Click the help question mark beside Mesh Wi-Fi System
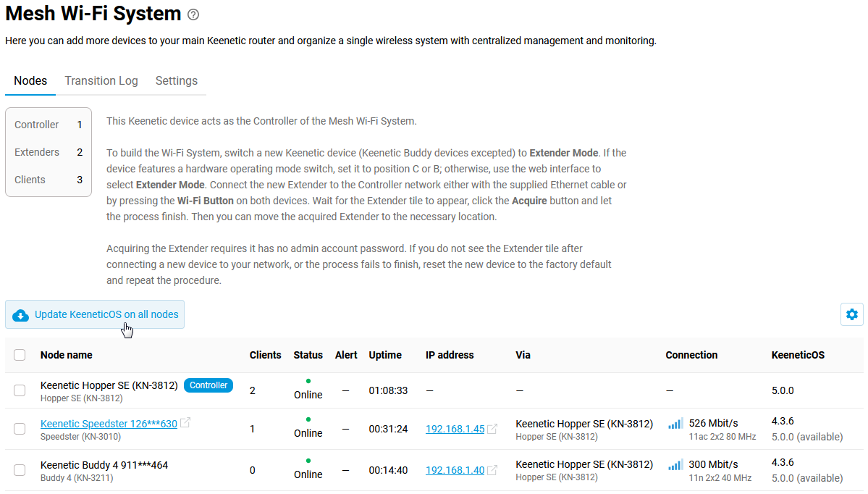The width and height of the screenshot is (868, 494). (193, 14)
